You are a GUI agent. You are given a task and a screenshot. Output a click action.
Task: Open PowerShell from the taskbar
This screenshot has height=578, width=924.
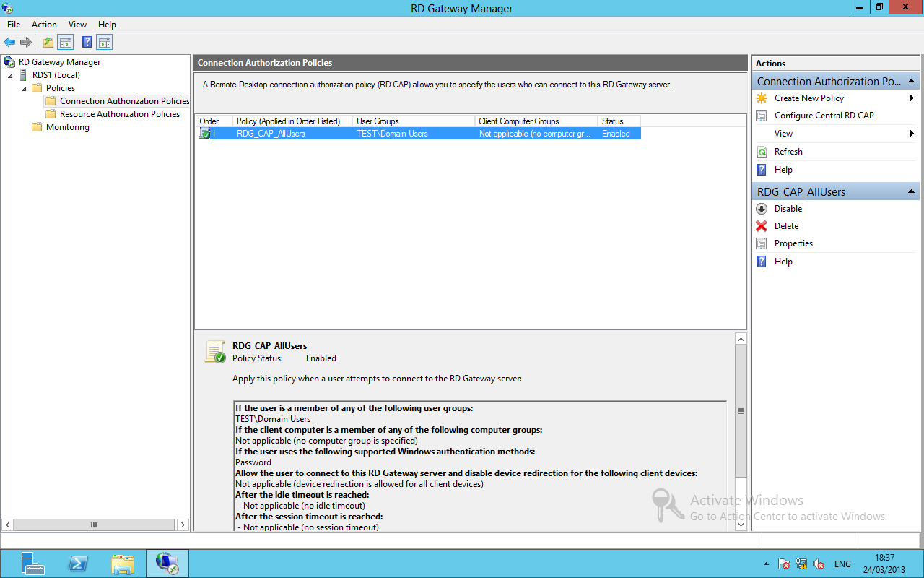point(78,564)
